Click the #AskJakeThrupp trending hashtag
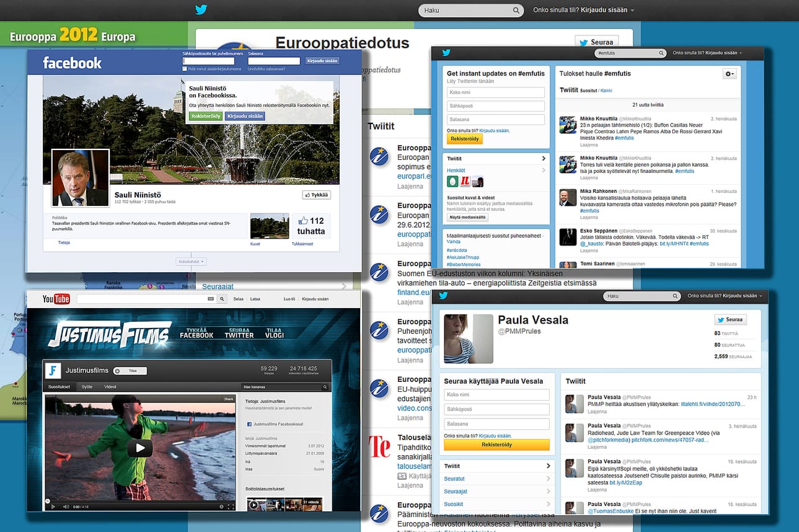The width and height of the screenshot is (799, 532). pos(463,257)
